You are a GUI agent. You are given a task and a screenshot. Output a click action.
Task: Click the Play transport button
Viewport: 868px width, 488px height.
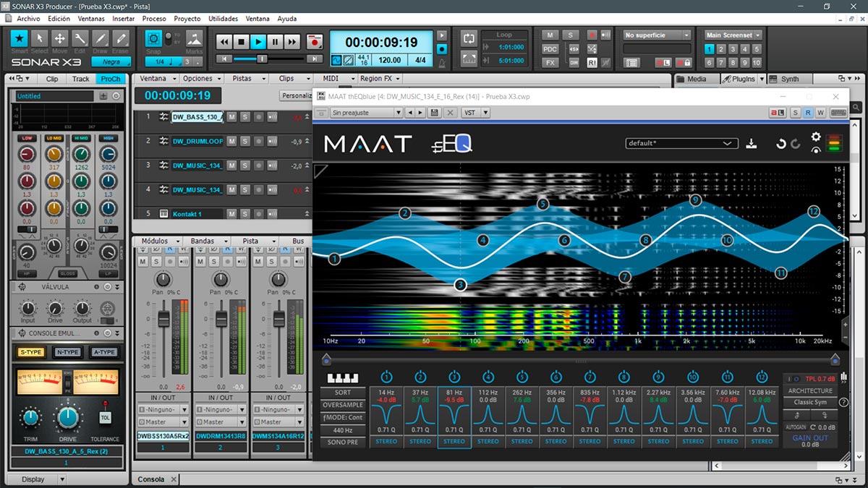coord(258,43)
